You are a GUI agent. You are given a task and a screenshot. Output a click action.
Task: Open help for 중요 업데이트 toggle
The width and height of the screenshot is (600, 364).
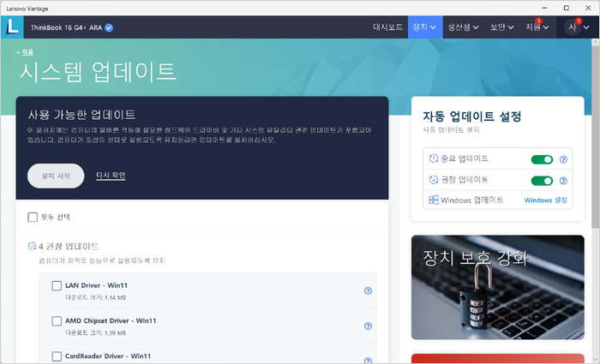coord(563,159)
